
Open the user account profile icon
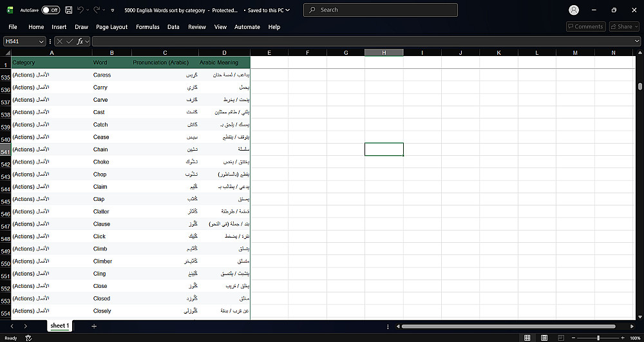[574, 10]
